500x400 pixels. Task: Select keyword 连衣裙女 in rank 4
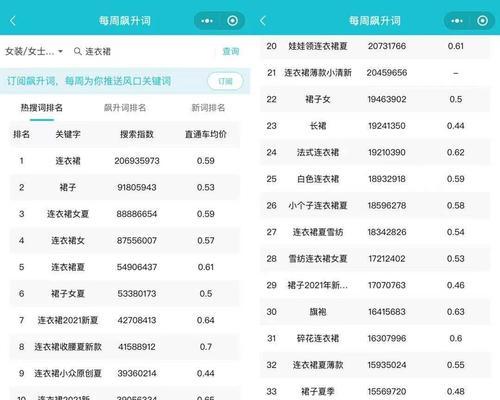(x=68, y=240)
